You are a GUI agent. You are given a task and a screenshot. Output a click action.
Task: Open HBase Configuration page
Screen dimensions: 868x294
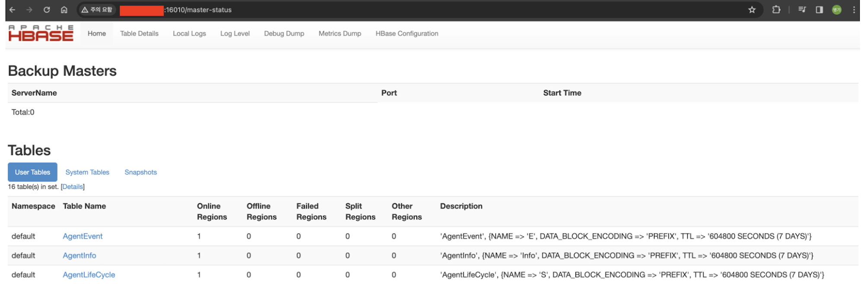407,33
